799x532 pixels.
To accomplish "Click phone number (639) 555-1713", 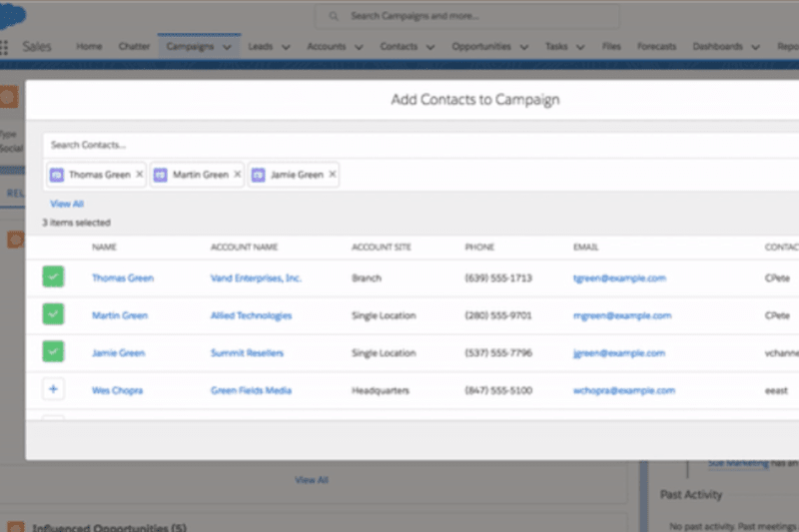I will coord(498,277).
